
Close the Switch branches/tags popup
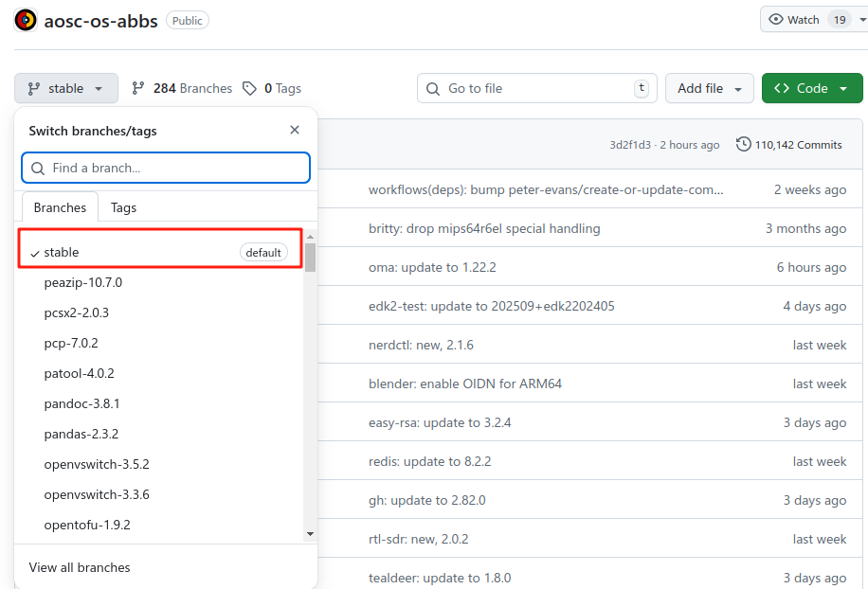295,131
